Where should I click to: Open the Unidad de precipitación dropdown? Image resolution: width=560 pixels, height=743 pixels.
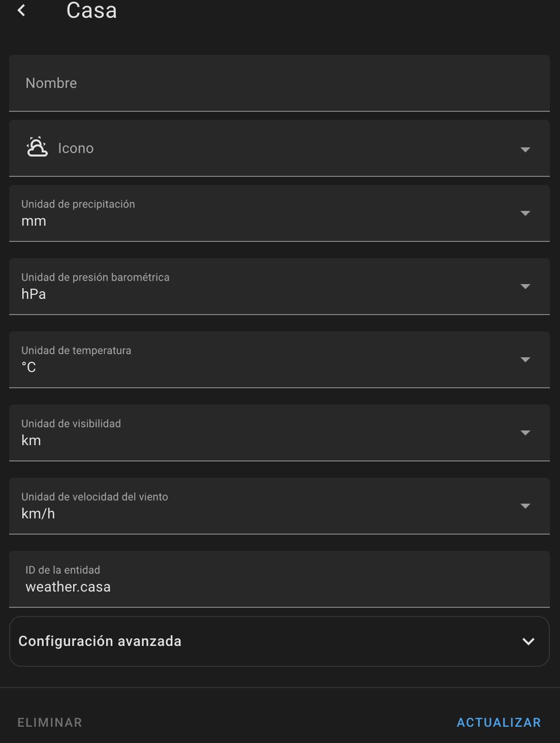click(x=524, y=213)
